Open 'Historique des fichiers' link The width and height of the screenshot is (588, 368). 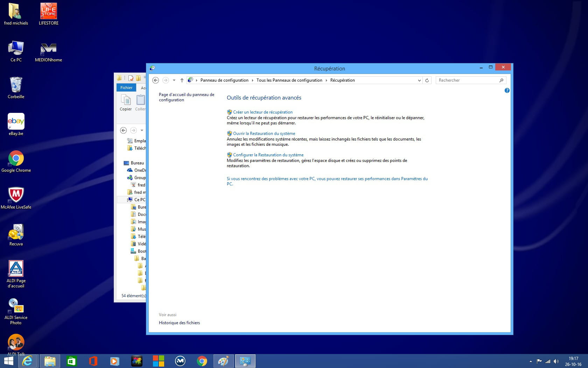[179, 323]
